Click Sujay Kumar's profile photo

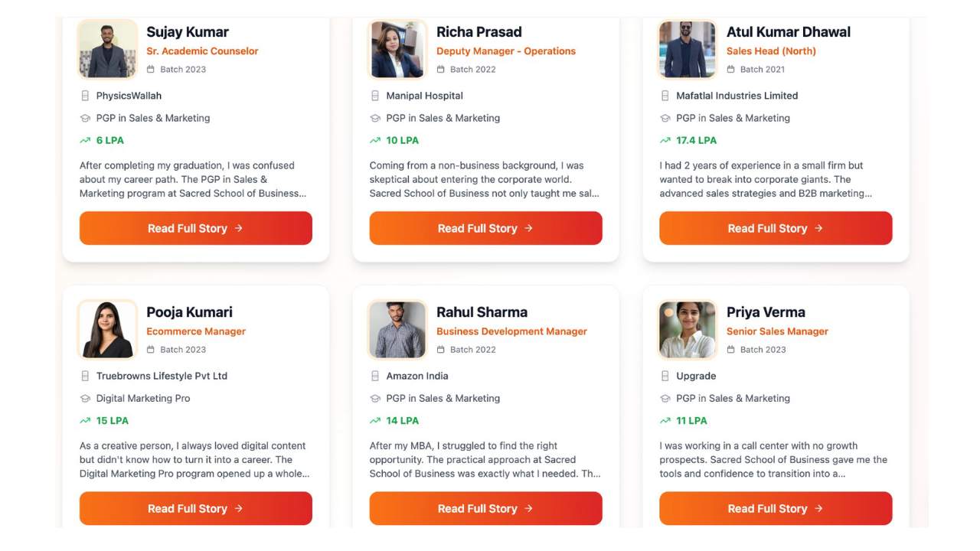coord(107,50)
